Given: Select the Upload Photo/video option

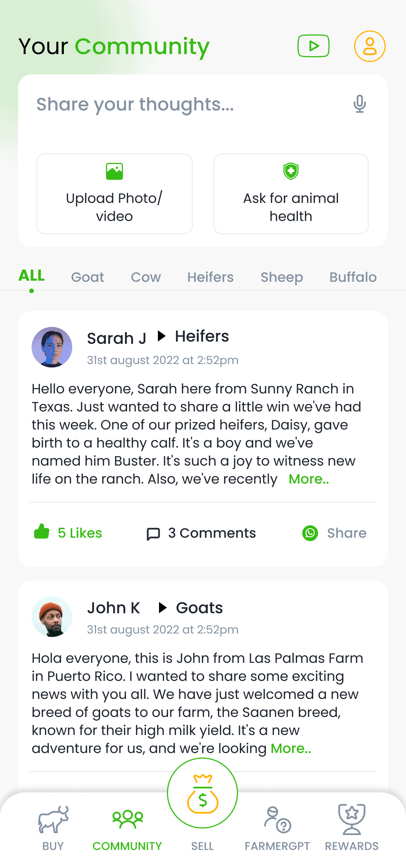Looking at the screenshot, I should [x=114, y=194].
